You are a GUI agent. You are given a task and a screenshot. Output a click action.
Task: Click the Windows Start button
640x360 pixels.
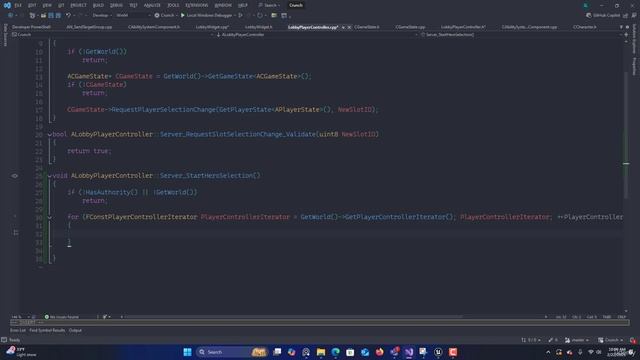187,352
